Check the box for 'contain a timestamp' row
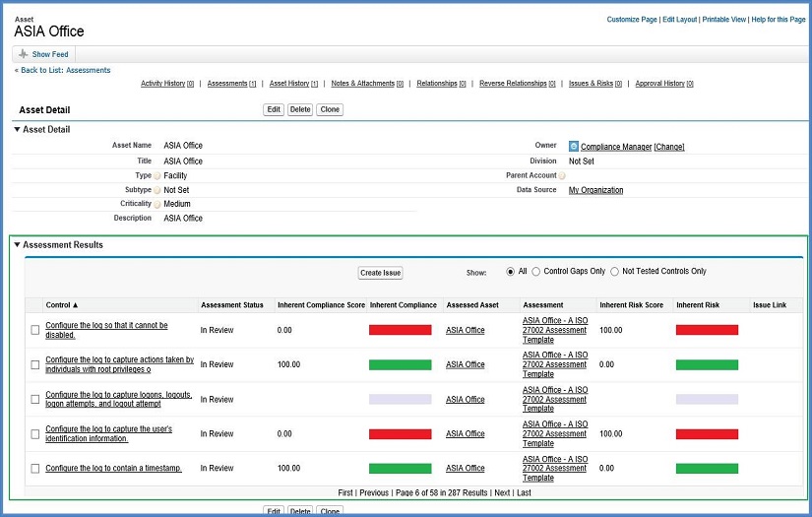Screen dimensions: 812x517 35,469
